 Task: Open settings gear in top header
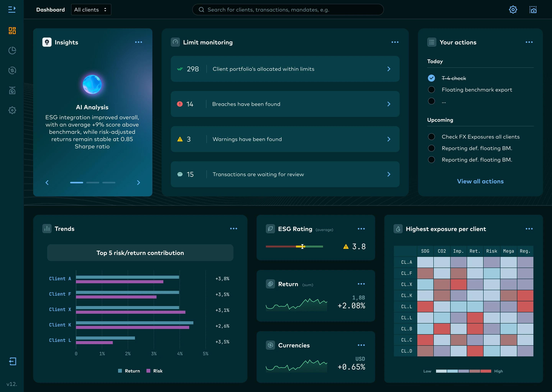pos(513,10)
